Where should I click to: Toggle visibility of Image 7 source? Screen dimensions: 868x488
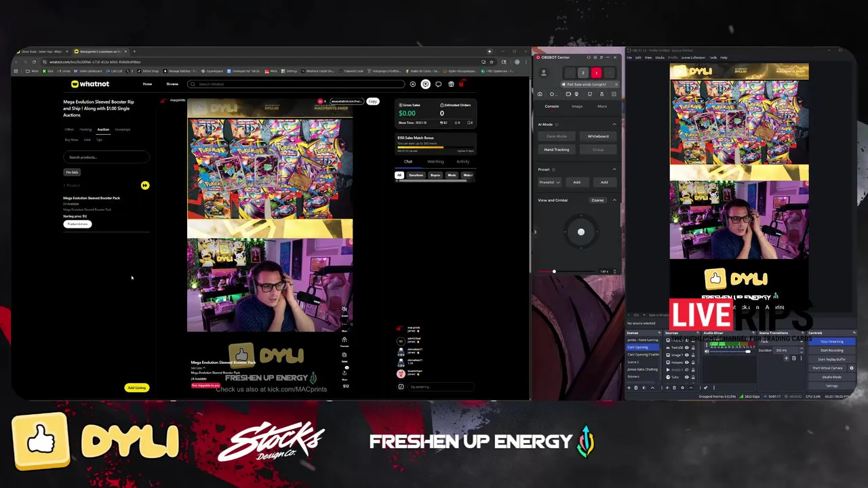tap(687, 355)
